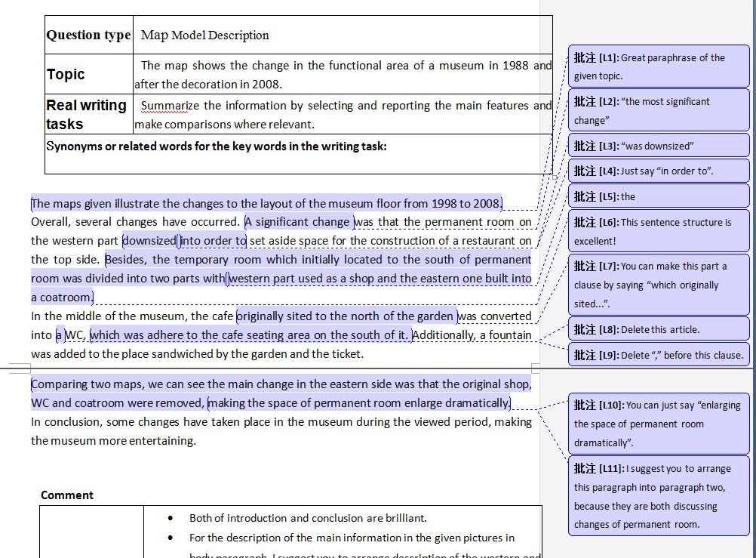Select comment L4 suggesting "in order to"
This screenshot has width=756, height=558.
659,171
